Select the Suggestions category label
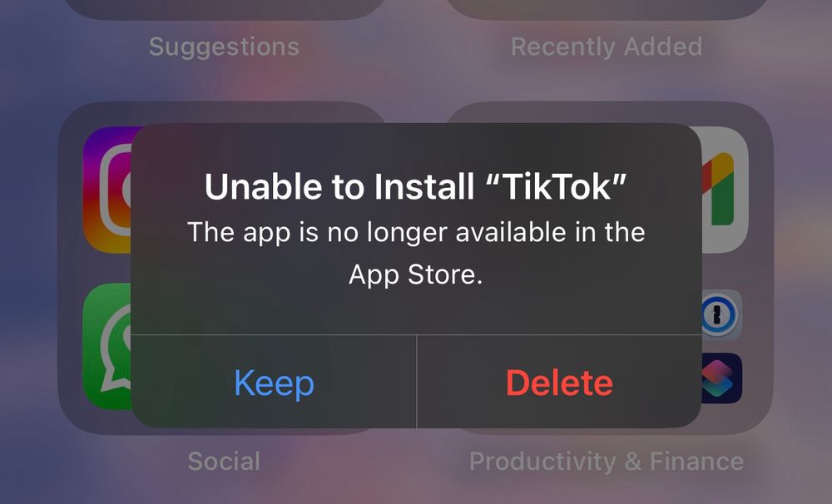 [x=224, y=47]
